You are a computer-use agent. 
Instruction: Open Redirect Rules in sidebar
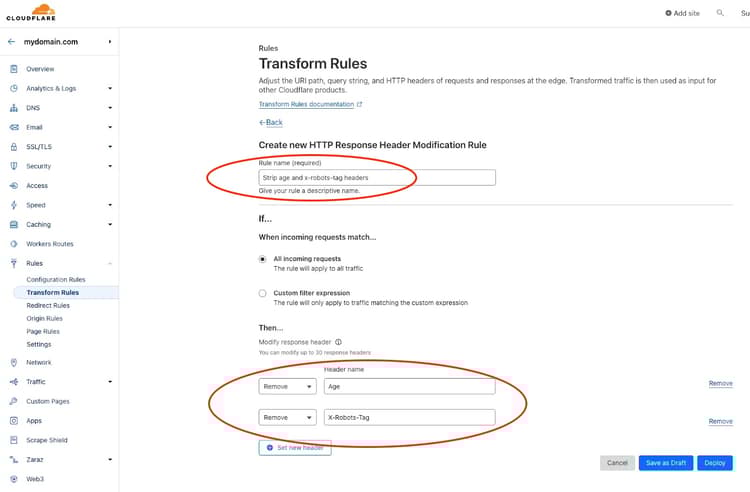[x=48, y=305]
